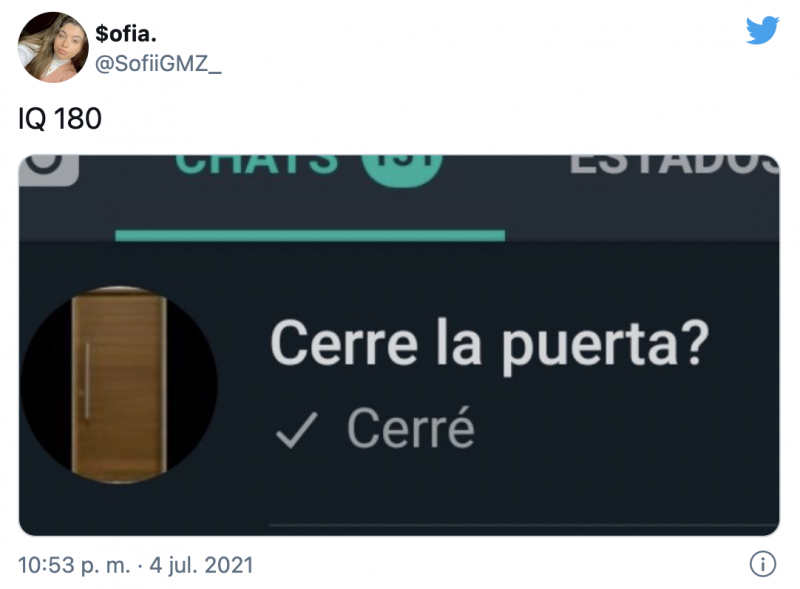This screenshot has height=589, width=800.
Task: Open the tweet info icon
Action: click(x=763, y=564)
